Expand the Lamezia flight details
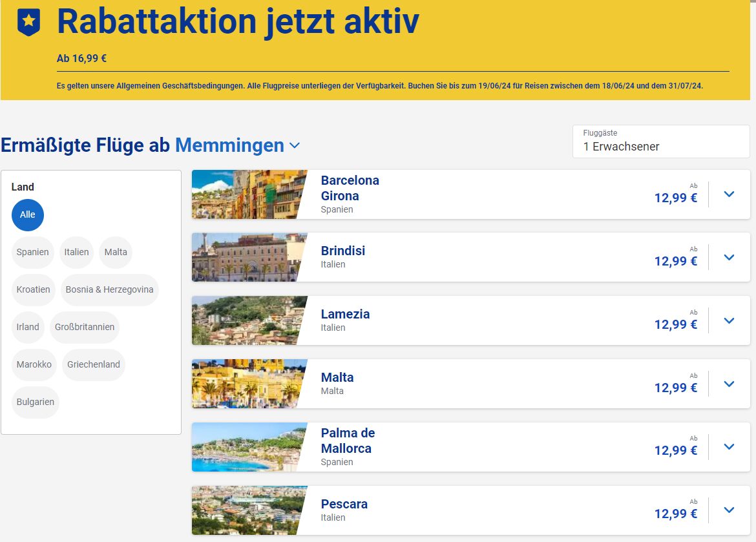Viewport: 756px width, 542px height. click(728, 320)
